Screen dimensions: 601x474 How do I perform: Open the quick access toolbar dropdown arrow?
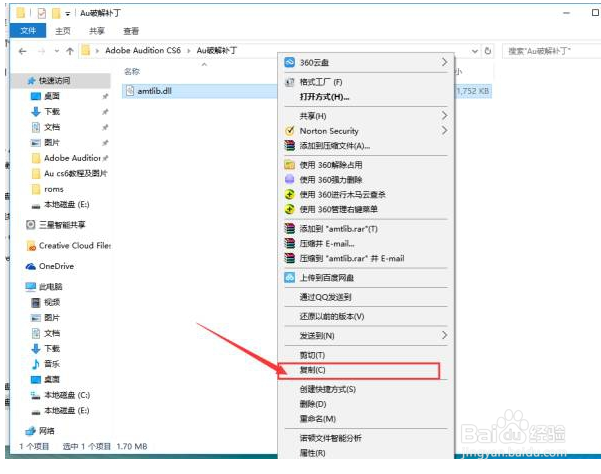[x=67, y=14]
